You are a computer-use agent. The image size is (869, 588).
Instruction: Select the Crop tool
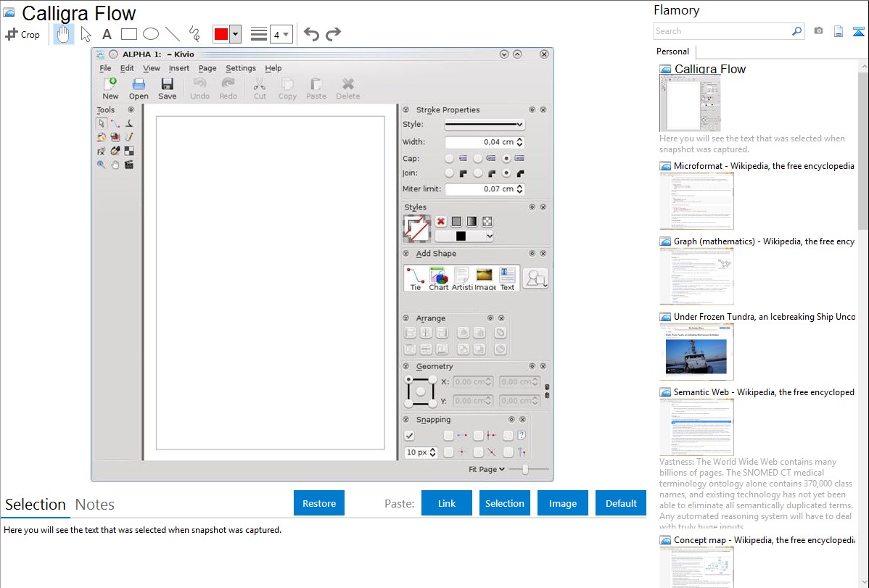coord(22,34)
